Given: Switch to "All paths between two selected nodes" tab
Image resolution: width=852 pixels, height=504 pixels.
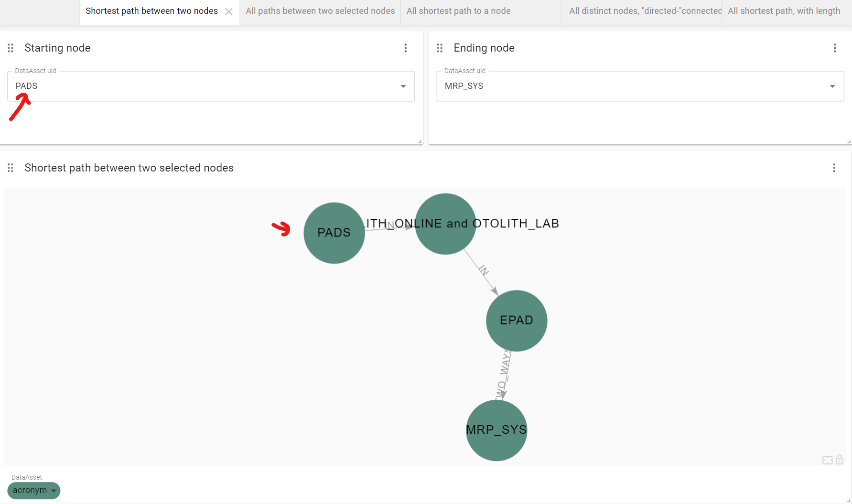Looking at the screenshot, I should coord(319,11).
